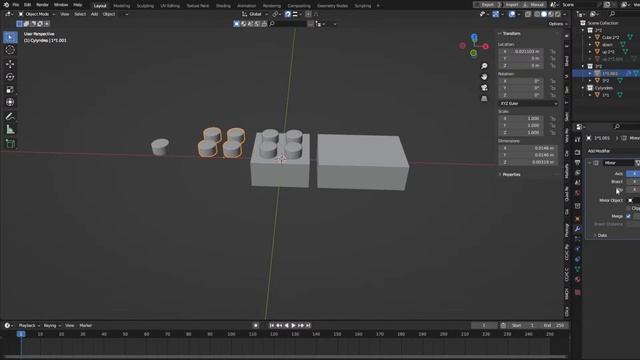Open the Object Mode dropdown

(37, 14)
